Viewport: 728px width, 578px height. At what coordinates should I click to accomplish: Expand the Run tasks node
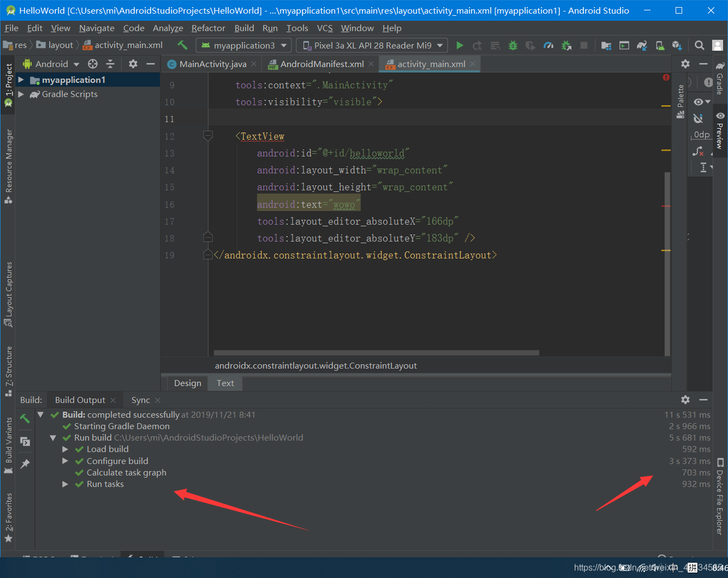[65, 484]
